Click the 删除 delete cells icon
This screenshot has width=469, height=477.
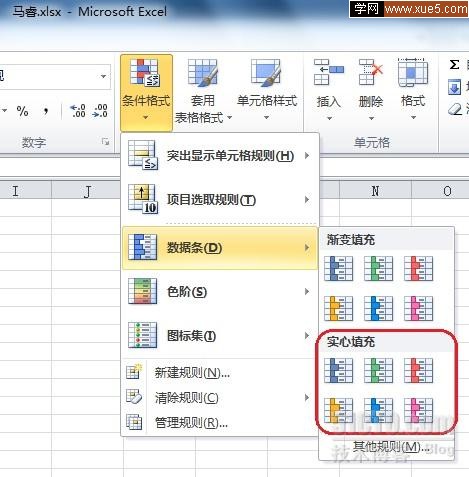371,72
